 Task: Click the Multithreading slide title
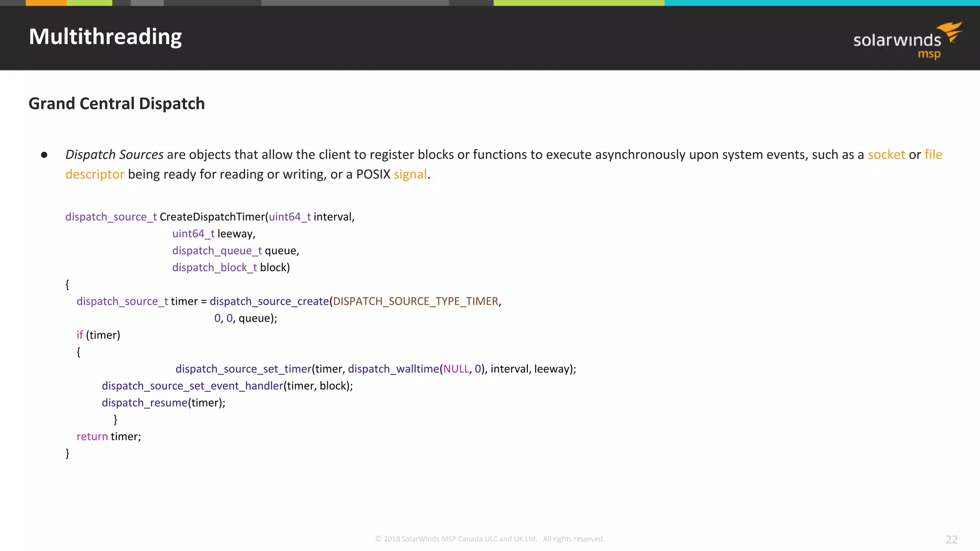click(x=105, y=37)
